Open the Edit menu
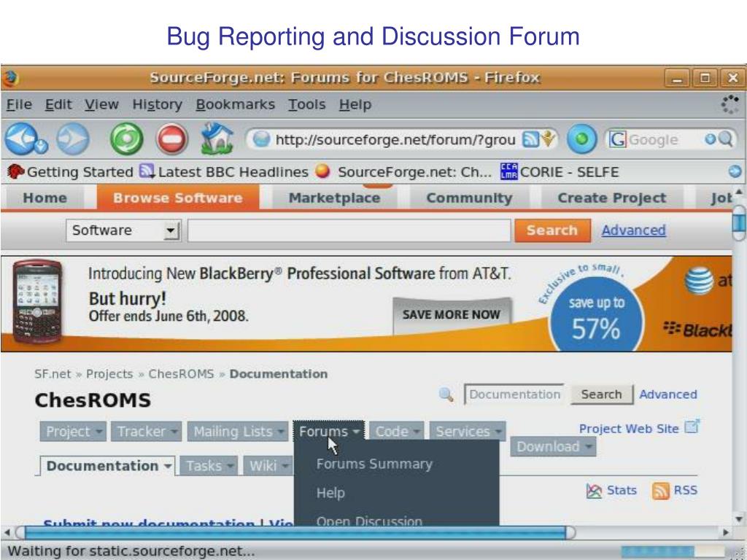Screen dimensions: 747x560 point(58,104)
